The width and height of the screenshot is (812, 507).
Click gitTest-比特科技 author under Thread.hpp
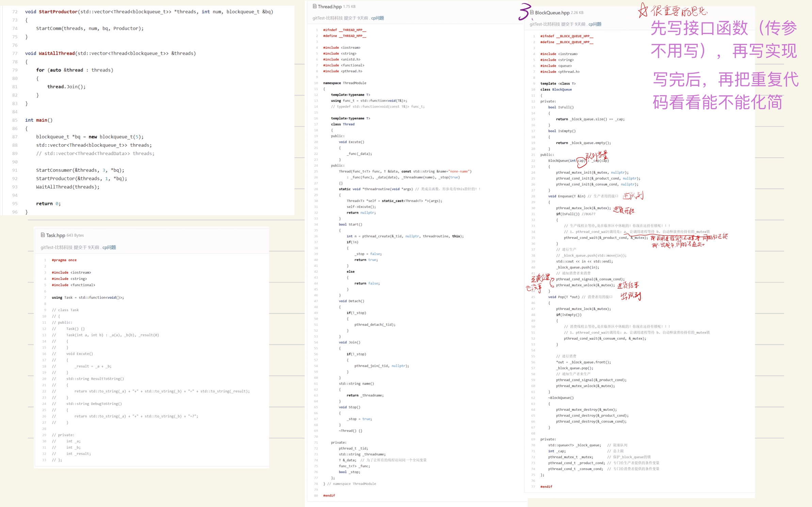pos(327,18)
